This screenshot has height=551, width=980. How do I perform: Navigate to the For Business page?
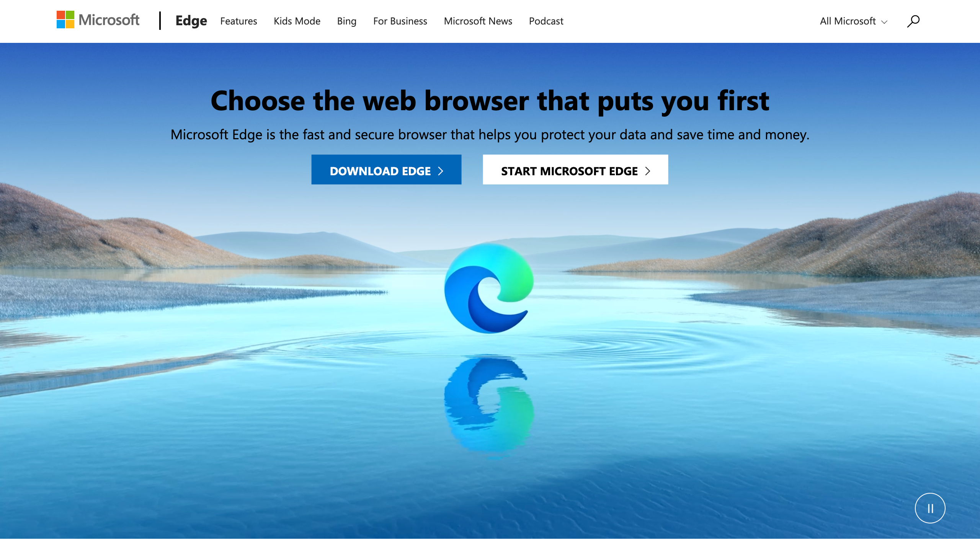point(400,20)
